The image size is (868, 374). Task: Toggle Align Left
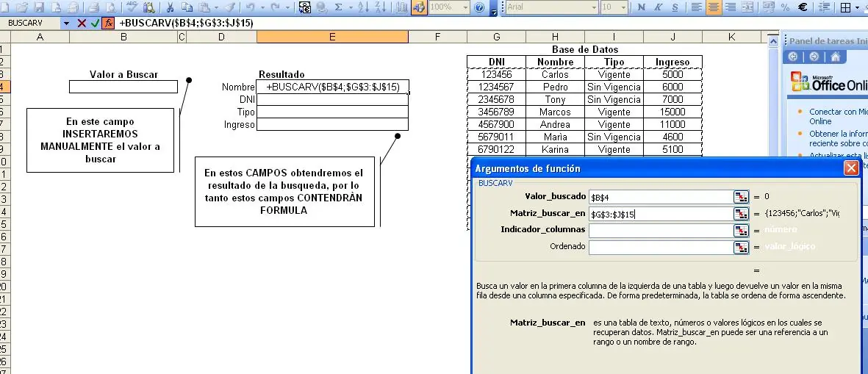point(697,7)
